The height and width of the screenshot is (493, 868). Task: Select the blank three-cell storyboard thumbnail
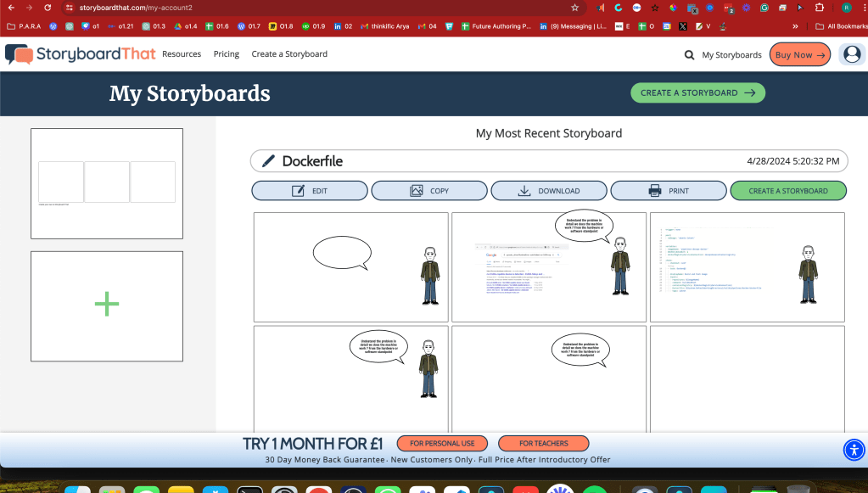(x=107, y=183)
